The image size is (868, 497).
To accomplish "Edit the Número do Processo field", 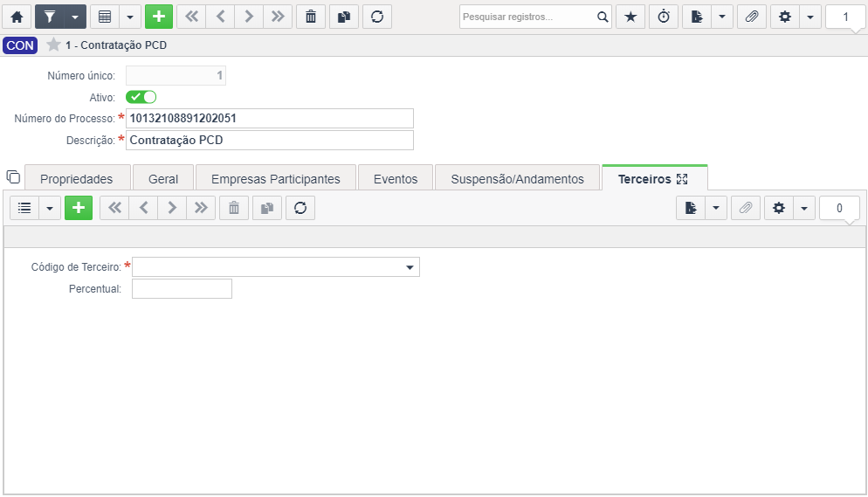I will coord(270,119).
